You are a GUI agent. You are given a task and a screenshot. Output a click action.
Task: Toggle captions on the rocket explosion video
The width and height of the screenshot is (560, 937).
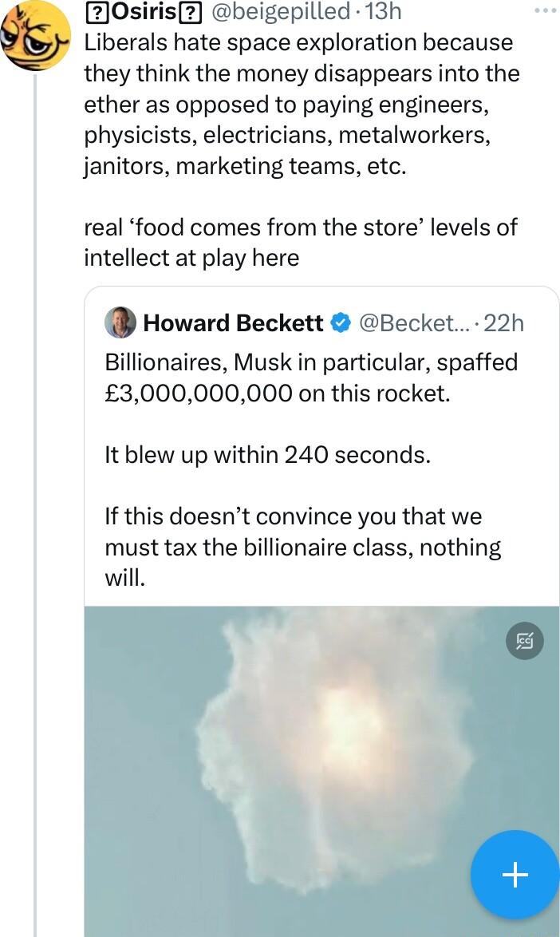(524, 641)
